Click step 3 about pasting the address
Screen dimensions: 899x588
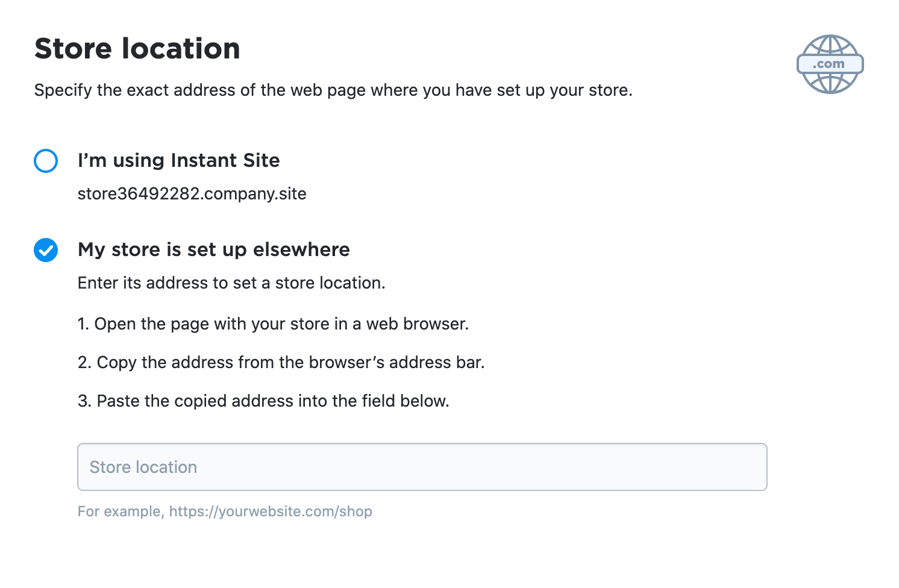[x=263, y=401]
